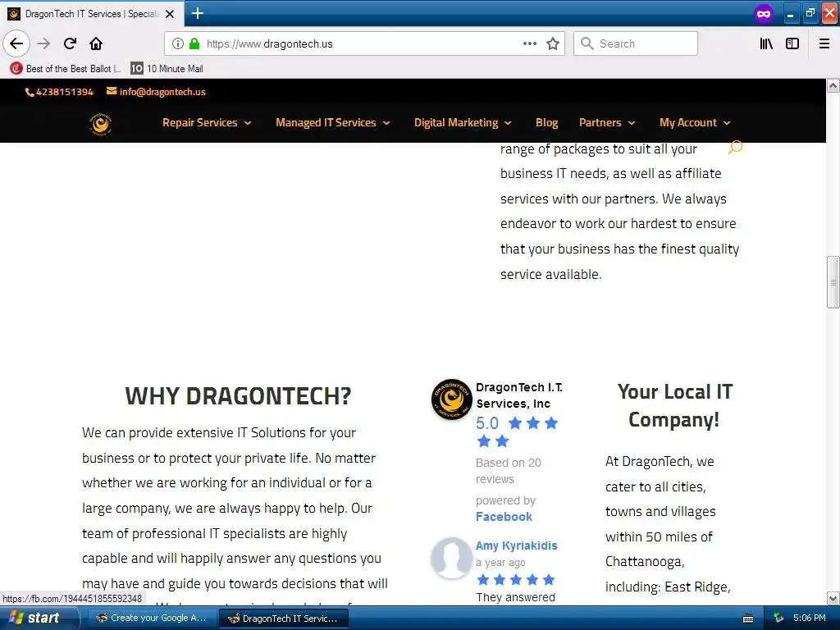Toggle the browser sidebar icon
Viewport: 840px width, 630px height.
792,43
